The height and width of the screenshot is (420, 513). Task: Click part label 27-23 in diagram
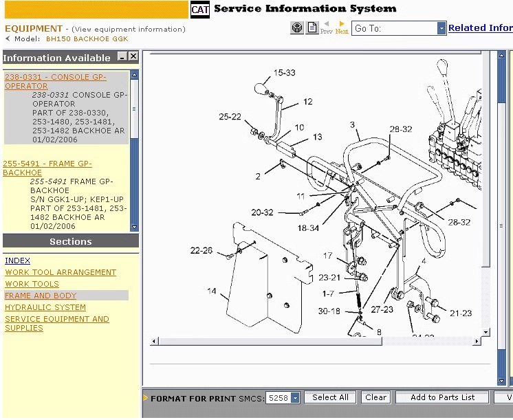coord(382,309)
